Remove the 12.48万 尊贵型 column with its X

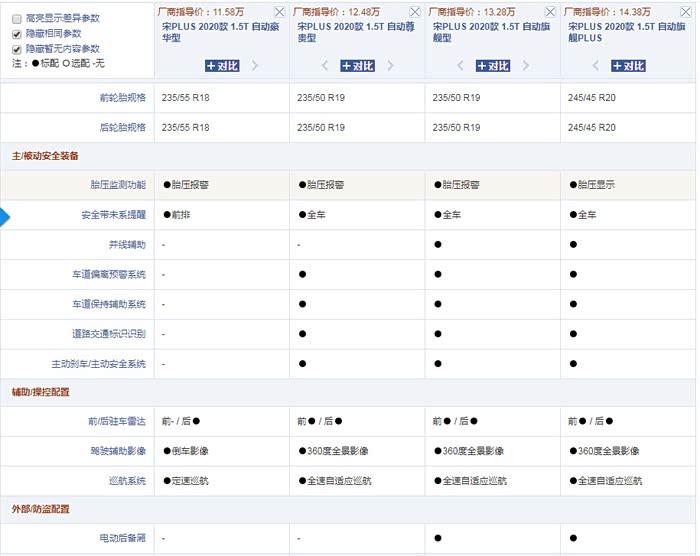tap(415, 12)
